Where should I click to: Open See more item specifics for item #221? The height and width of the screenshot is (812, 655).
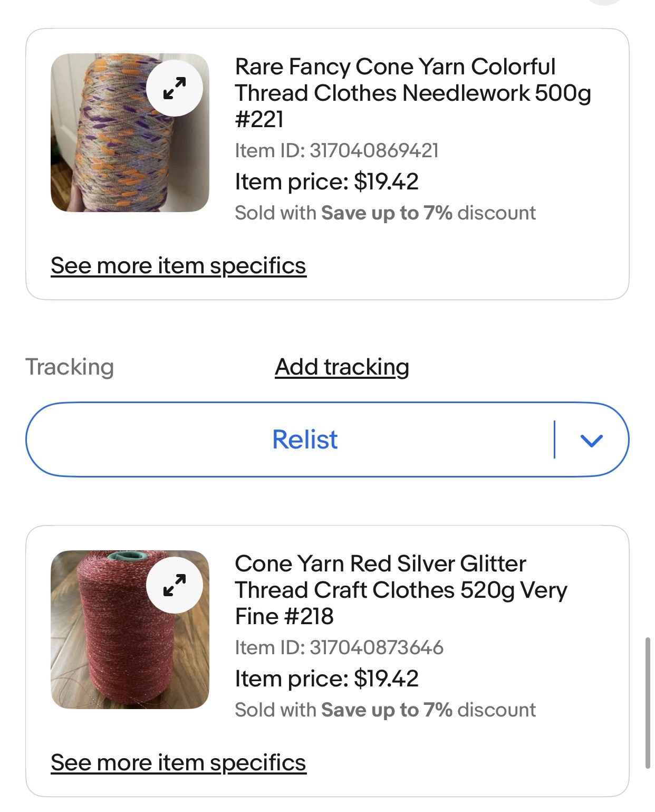(x=178, y=266)
